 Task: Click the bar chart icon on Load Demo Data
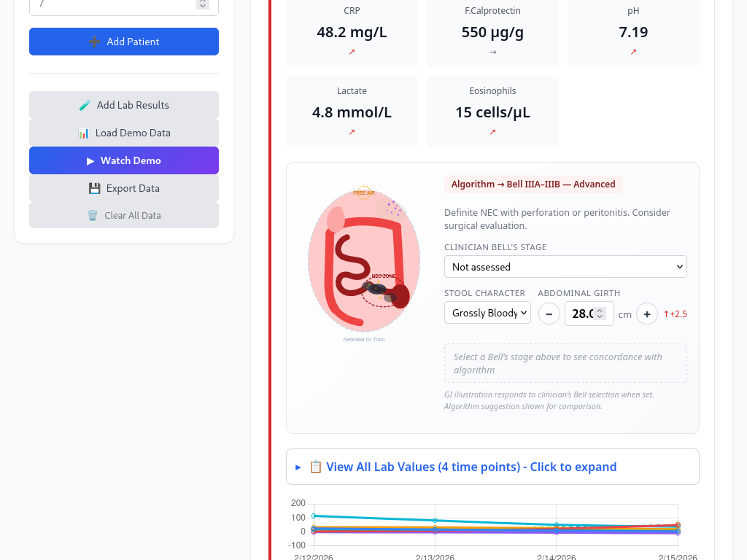click(x=83, y=133)
